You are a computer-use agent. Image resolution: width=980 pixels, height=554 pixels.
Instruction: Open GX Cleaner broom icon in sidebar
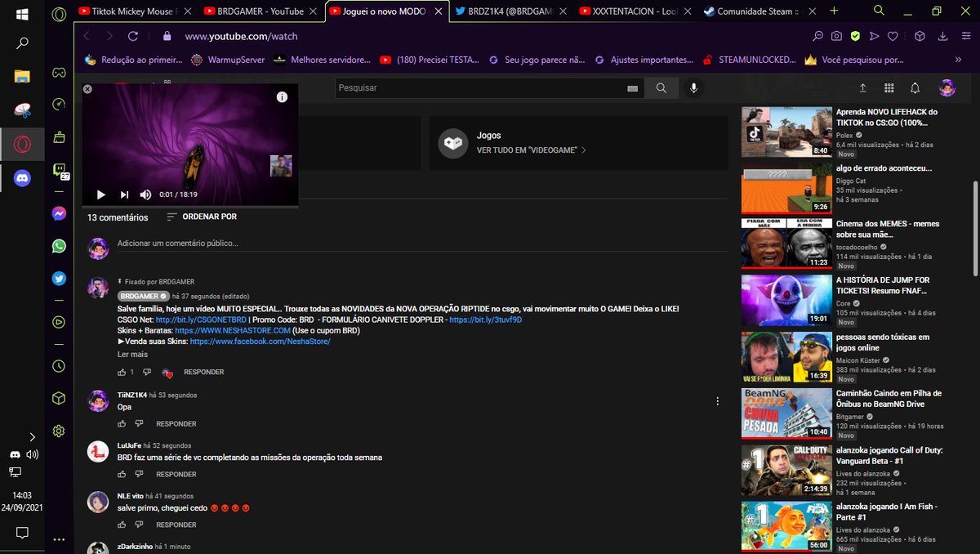[59, 137]
